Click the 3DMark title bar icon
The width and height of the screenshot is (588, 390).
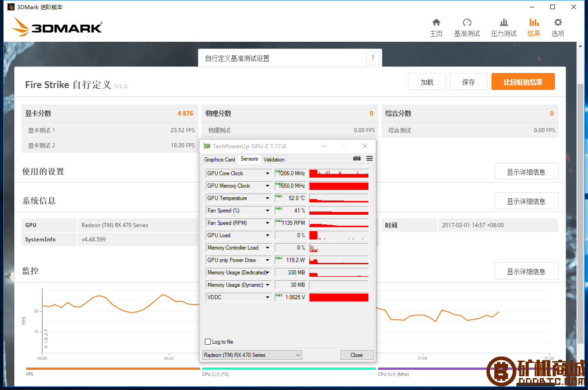(x=11, y=7)
